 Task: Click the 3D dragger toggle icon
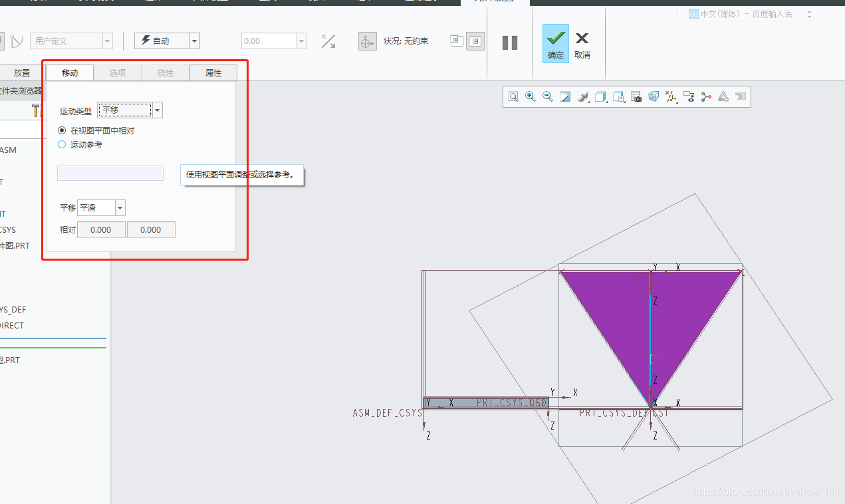tap(367, 42)
